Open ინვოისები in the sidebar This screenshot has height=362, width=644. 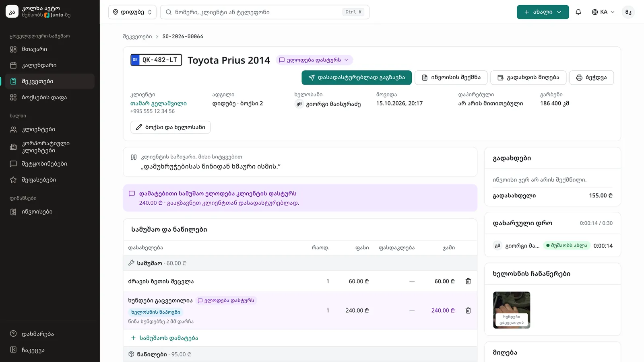(50, 212)
